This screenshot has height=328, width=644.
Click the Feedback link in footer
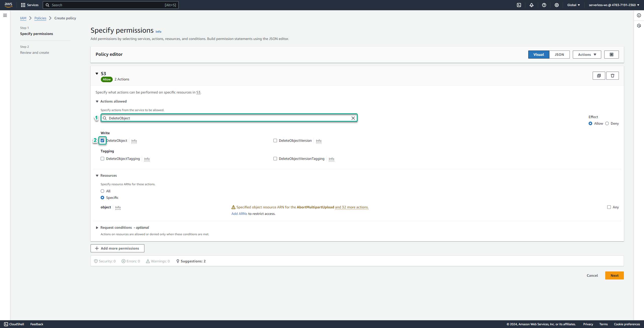coord(37,324)
